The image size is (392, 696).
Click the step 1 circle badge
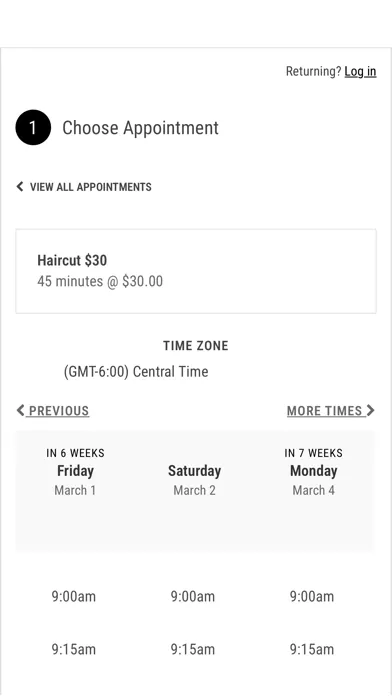point(33,127)
